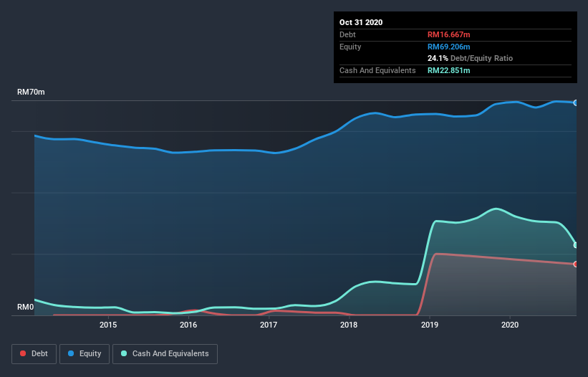Click the 2016 x-axis label
Image resolution: width=588 pixels, height=377 pixels.
188,325
